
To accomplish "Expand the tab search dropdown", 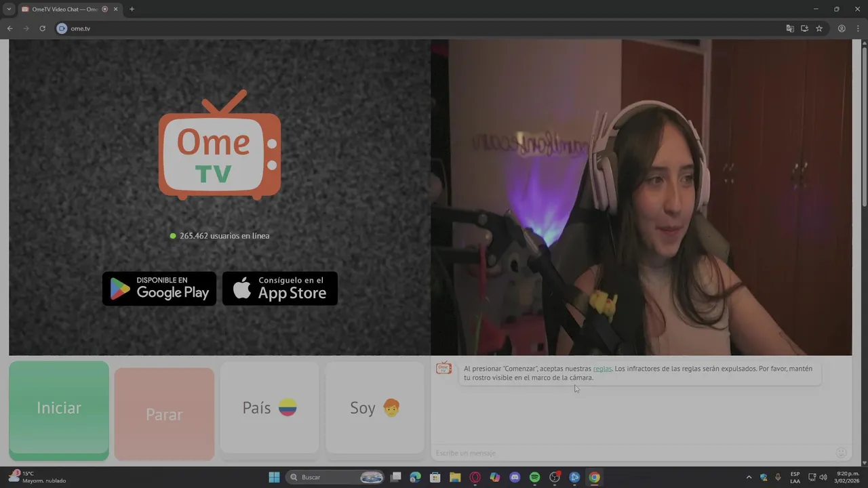I will point(9,9).
